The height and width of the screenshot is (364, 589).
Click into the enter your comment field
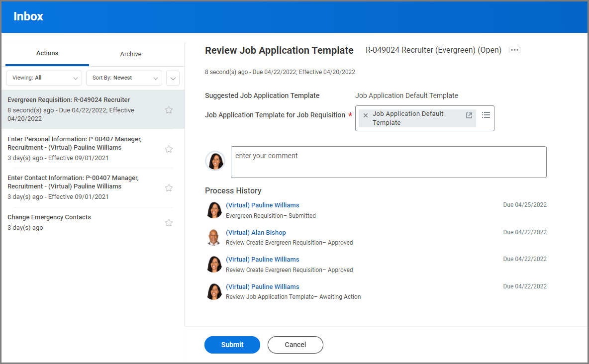tap(388, 162)
